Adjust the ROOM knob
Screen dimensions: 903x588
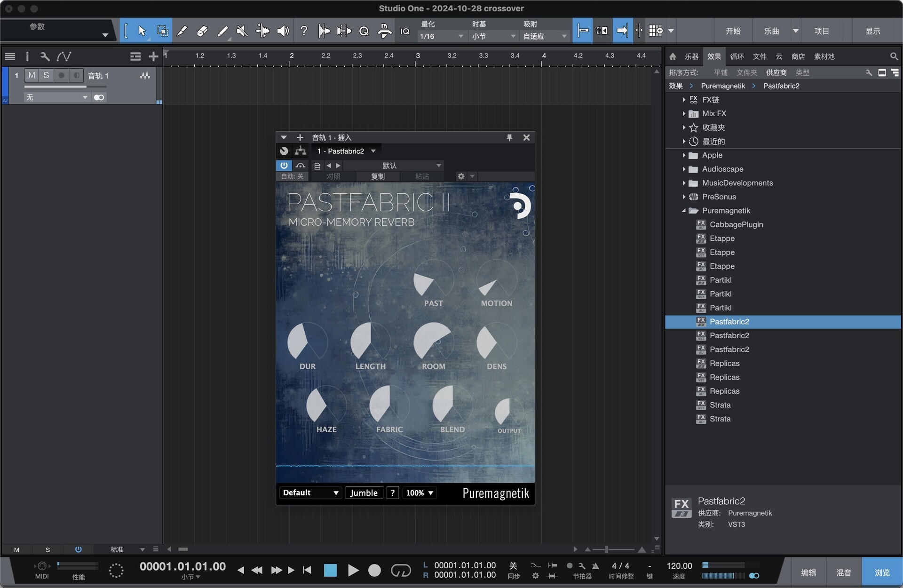click(433, 342)
